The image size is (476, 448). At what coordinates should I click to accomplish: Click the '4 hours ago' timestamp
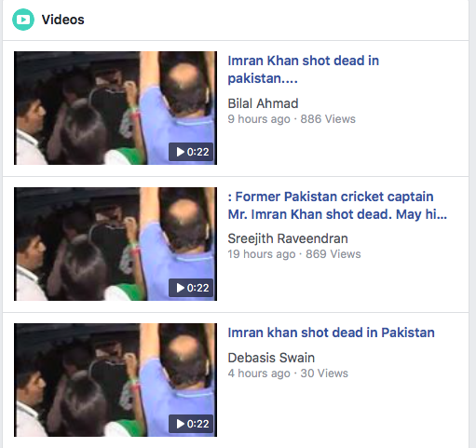259,373
